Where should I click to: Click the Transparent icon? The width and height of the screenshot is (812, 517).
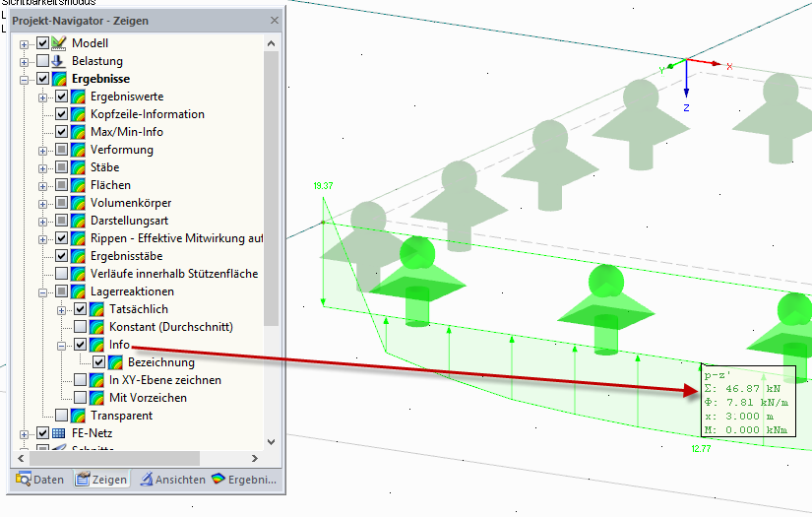tap(78, 416)
